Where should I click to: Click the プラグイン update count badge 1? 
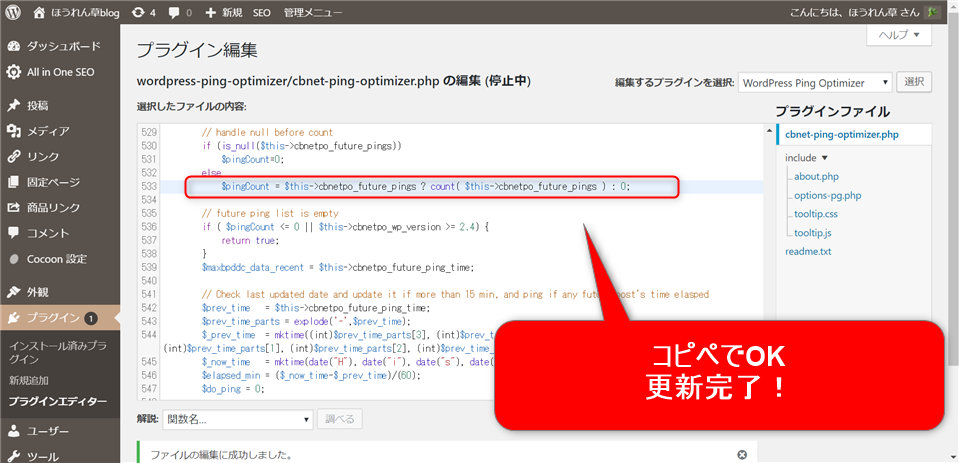coord(91,318)
